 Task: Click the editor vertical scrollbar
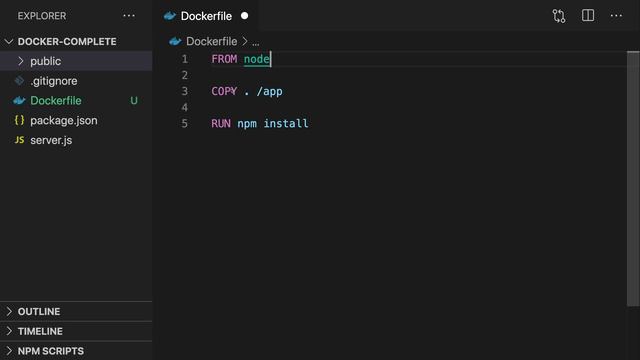633,178
